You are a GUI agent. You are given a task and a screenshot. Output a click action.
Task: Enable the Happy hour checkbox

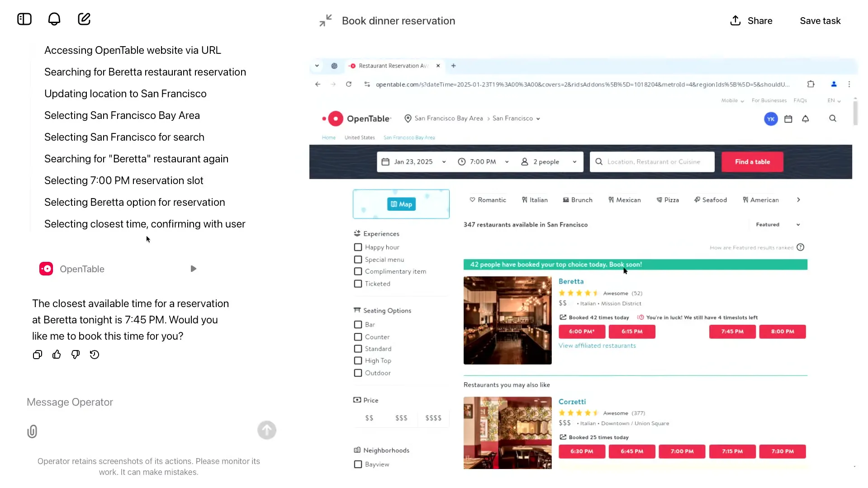coord(358,247)
